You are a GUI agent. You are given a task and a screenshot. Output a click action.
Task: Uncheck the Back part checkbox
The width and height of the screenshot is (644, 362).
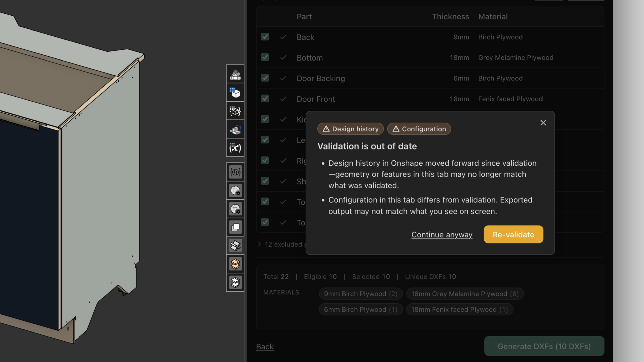pos(265,37)
